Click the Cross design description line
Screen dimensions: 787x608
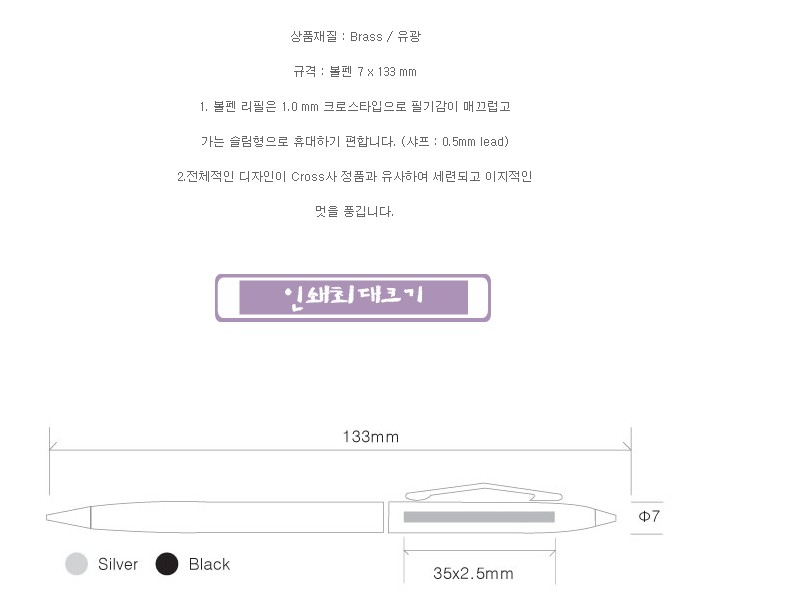coord(354,177)
